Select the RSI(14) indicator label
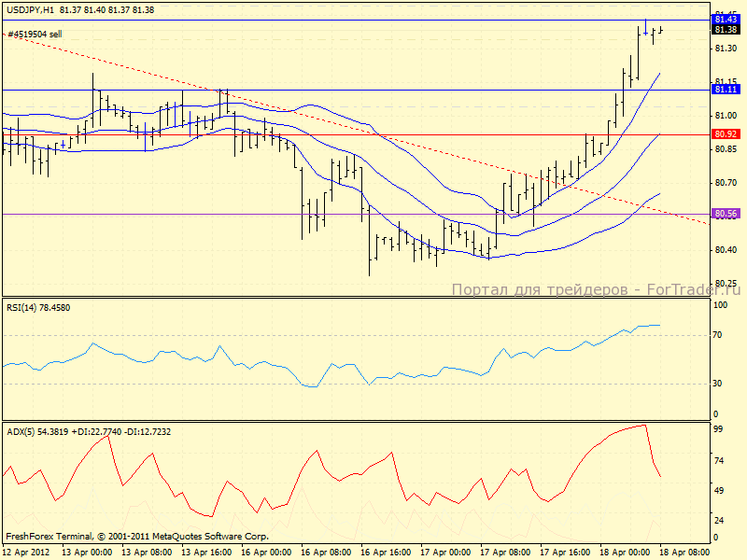The image size is (747, 560). pyautogui.click(x=38, y=307)
